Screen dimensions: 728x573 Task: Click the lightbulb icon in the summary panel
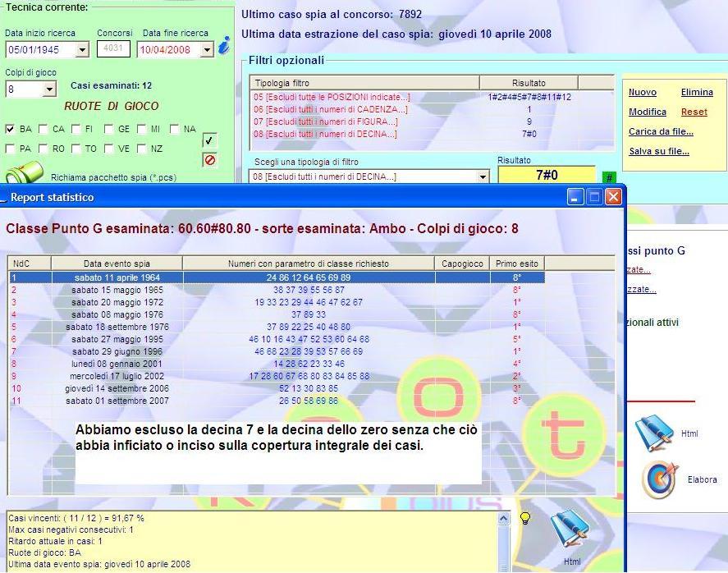coord(525,518)
